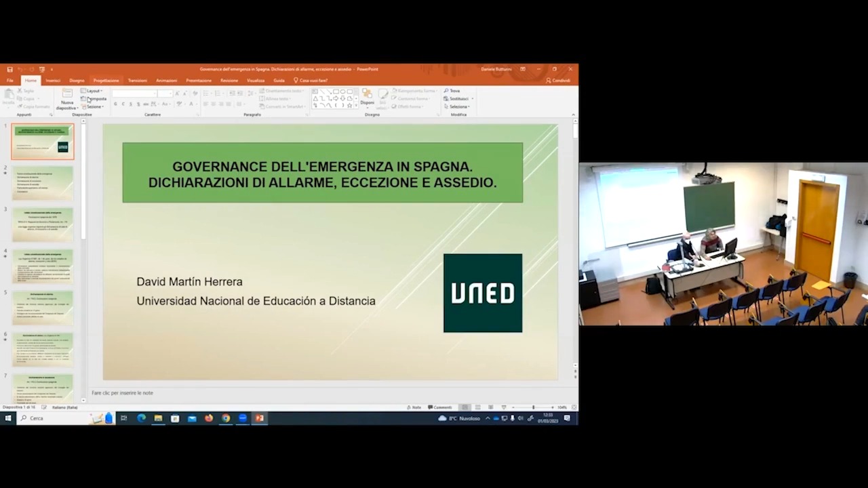Switch to the Guida ribbon tab
Image resolution: width=868 pixels, height=488 pixels.
[279, 81]
